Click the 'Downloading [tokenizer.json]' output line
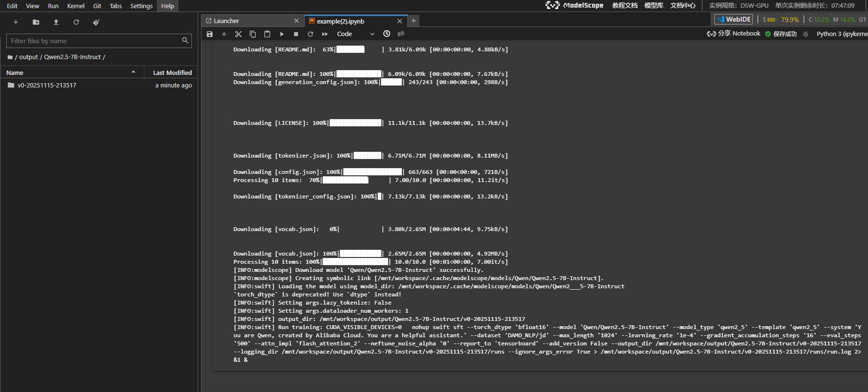The height and width of the screenshot is (392, 868). tap(370, 156)
